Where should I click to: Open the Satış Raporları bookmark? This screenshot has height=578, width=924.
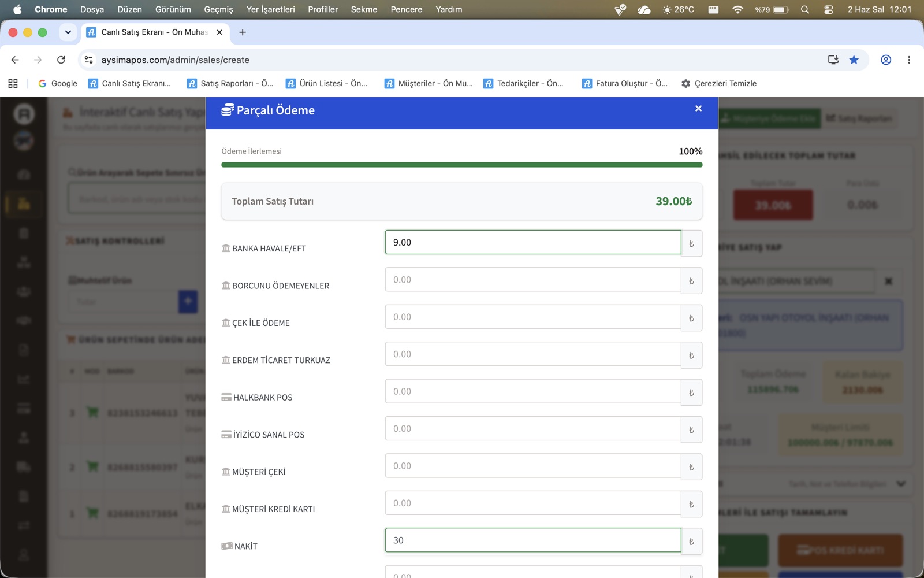pyautogui.click(x=230, y=83)
